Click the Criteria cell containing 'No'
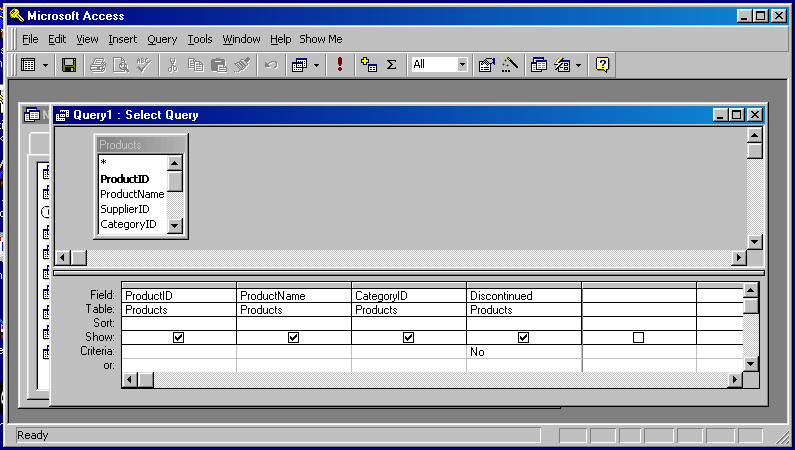 click(x=523, y=352)
